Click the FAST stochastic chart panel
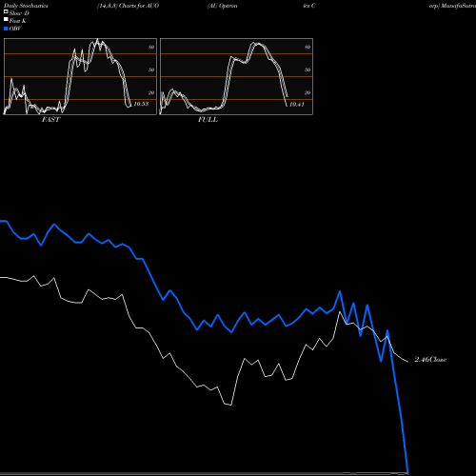Screen dimensions: 476x476 coord(80,76)
